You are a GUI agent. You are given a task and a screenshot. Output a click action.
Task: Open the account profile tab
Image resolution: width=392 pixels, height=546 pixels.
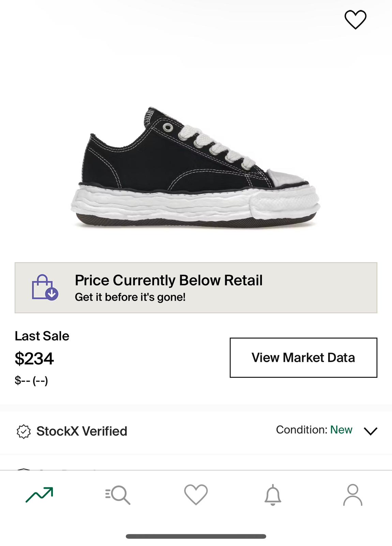point(353,495)
